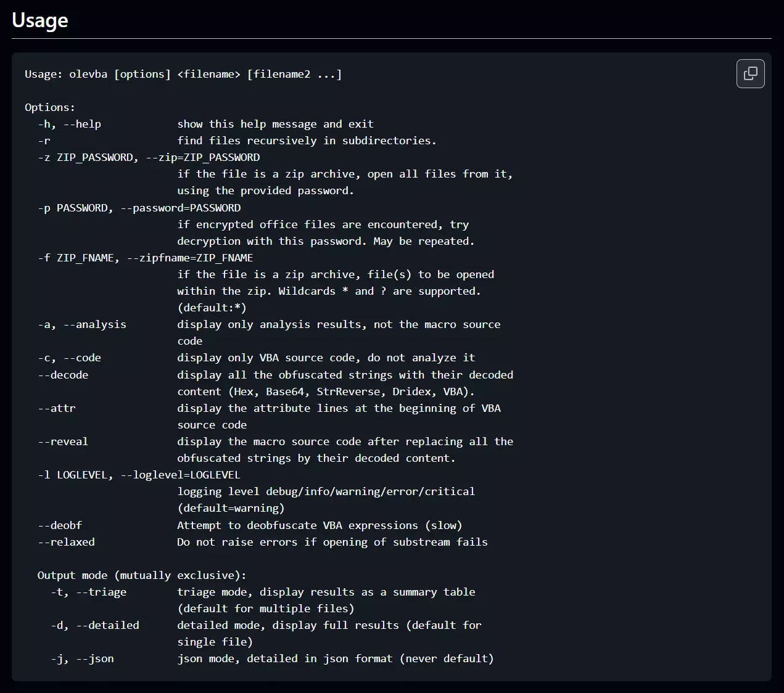Click the -c, --code option text
The image size is (784, 693).
click(x=69, y=358)
